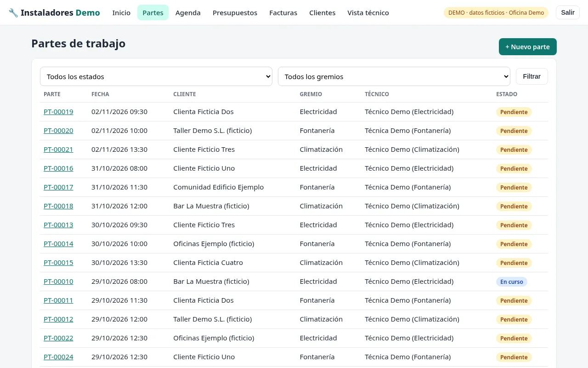588x368 pixels.
Task: Click the GREMIO column header
Action: pos(311,94)
